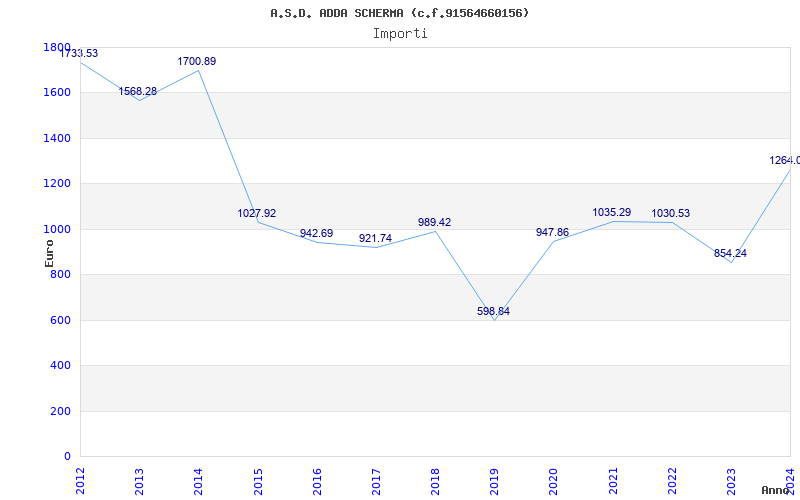Viewport: 800px width, 500px height.
Task: Click the Importi subtitle
Action: click(x=400, y=34)
